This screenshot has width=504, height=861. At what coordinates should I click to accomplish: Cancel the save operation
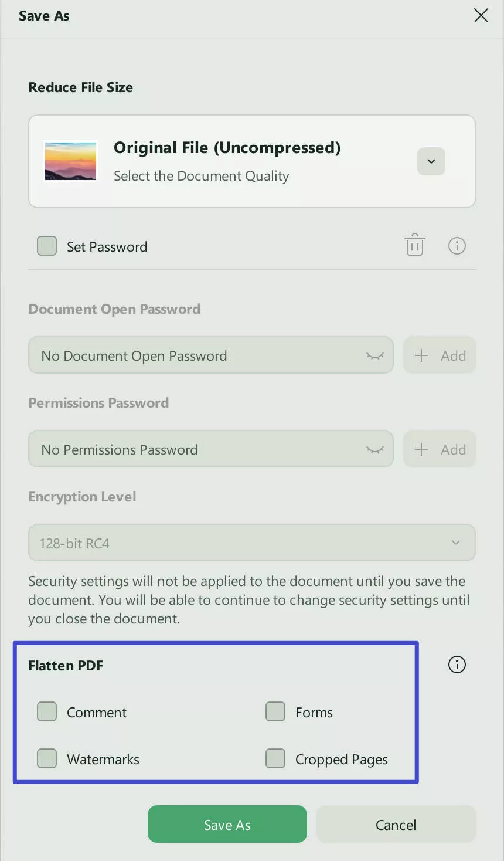[396, 824]
